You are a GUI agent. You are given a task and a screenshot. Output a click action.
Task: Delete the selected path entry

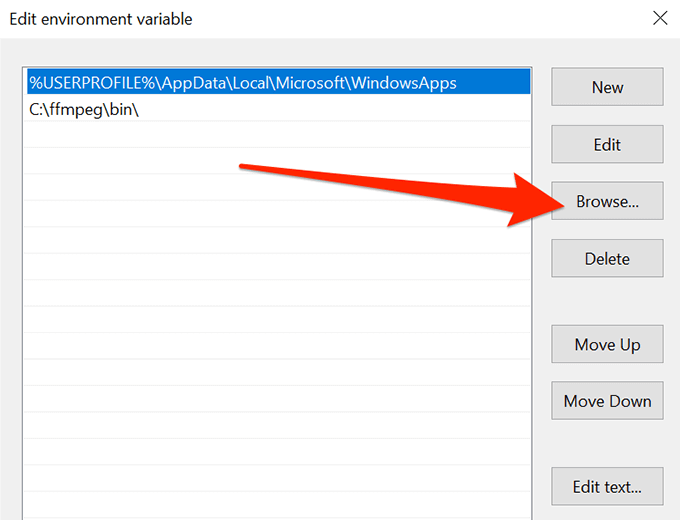click(x=607, y=258)
